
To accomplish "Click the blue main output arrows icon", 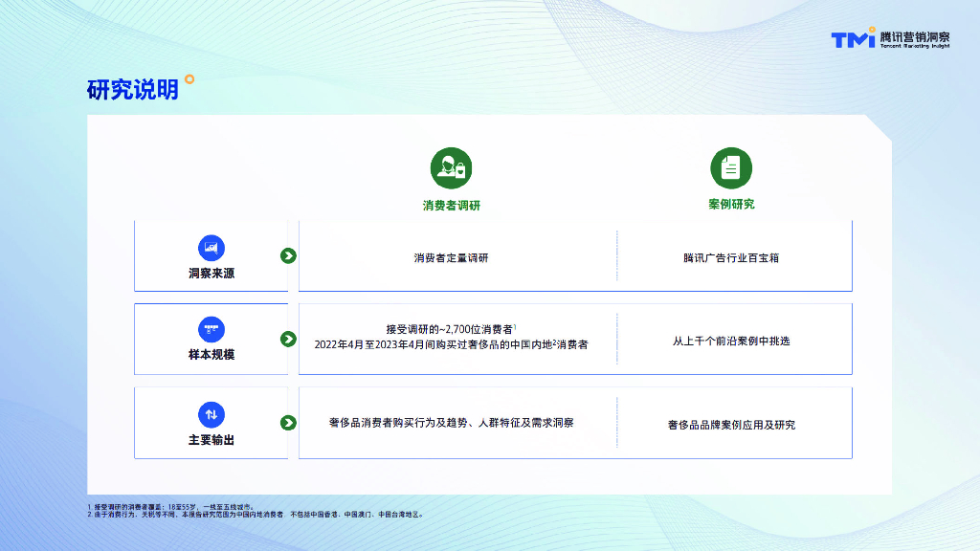I will point(212,414).
